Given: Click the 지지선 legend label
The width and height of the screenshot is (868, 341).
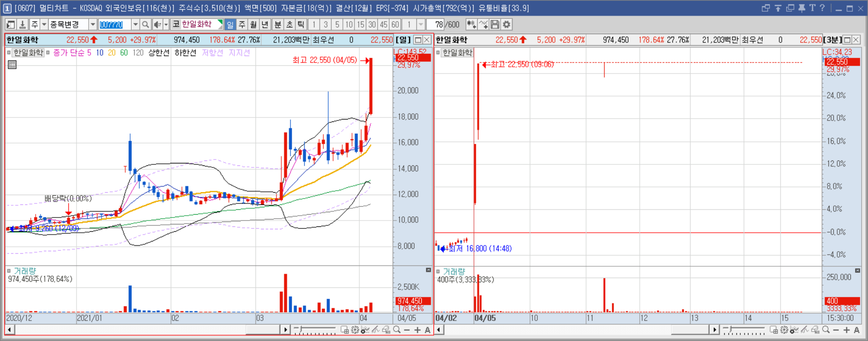Looking at the screenshot, I should [239, 53].
